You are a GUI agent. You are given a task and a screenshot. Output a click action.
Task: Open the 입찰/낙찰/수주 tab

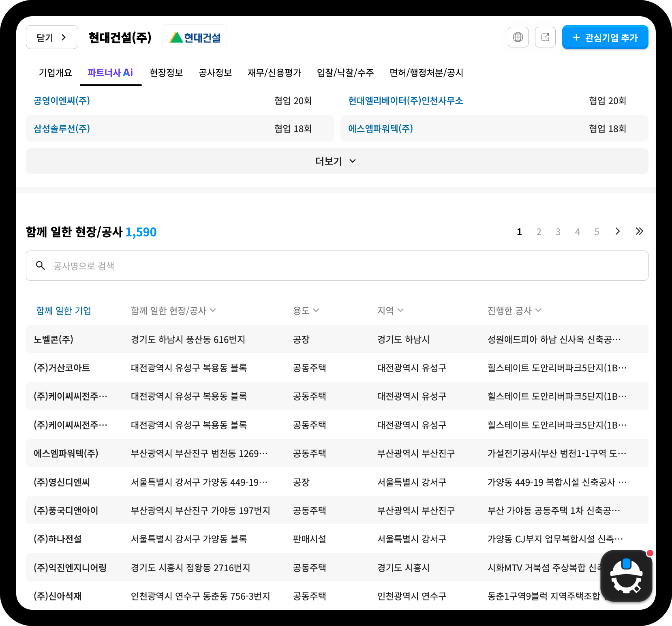[x=345, y=73]
